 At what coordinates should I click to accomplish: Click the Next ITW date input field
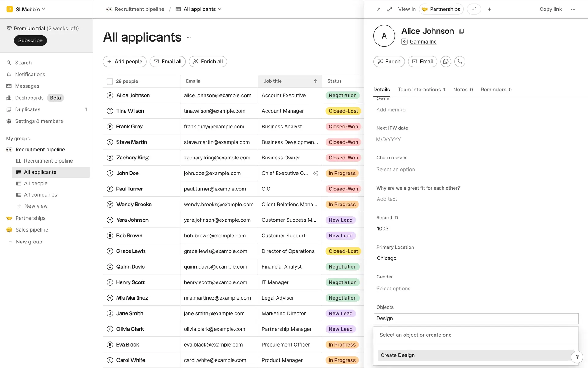388,139
